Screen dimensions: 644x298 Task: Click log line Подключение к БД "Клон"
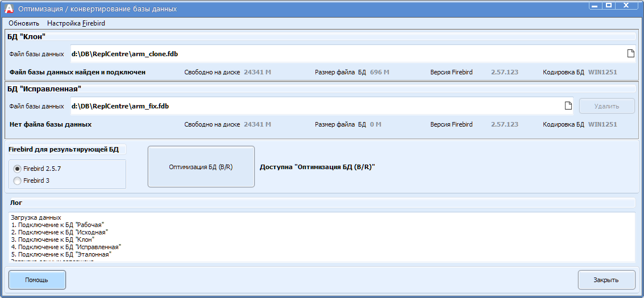(x=53, y=240)
